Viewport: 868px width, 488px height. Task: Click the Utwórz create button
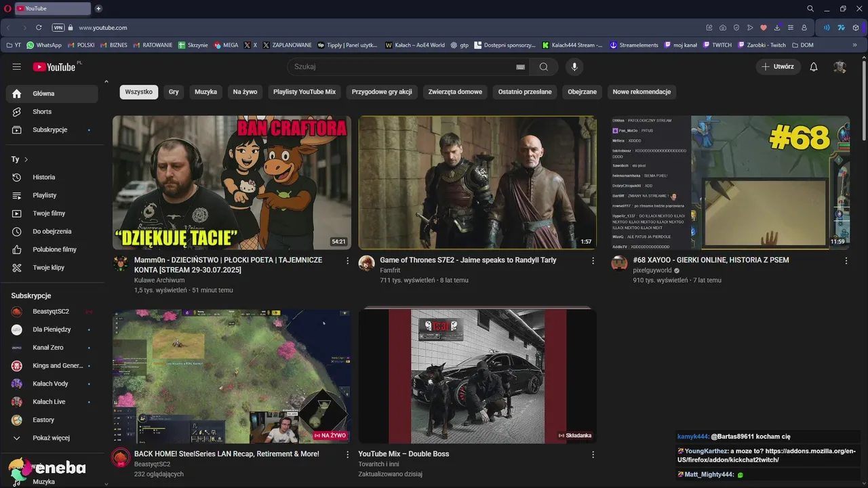(x=778, y=66)
